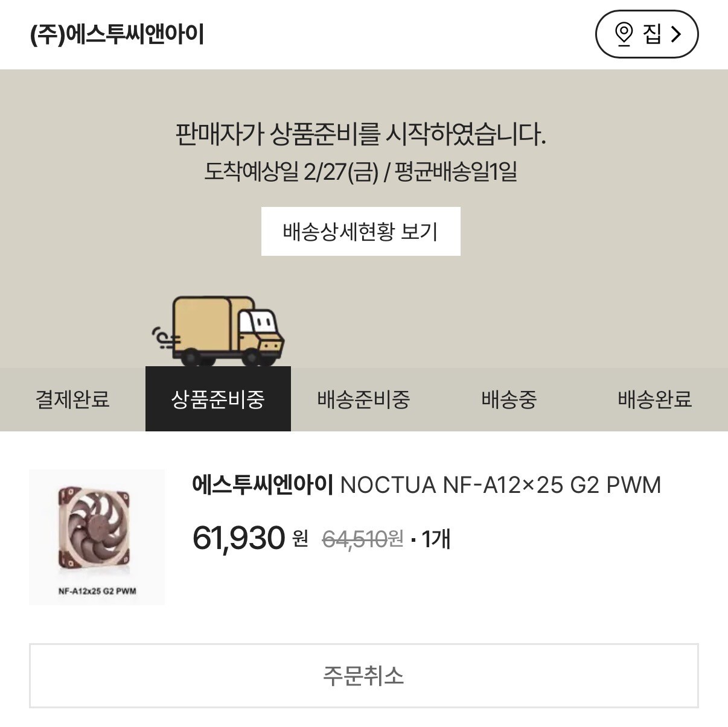Click the 61,930 원 price
The image size is (728, 727).
[x=250, y=538]
